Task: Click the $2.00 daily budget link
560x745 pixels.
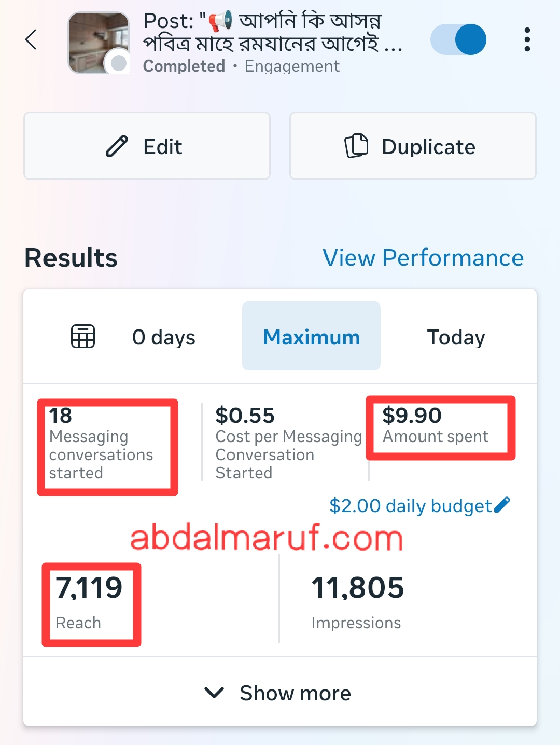Action: tap(410, 505)
